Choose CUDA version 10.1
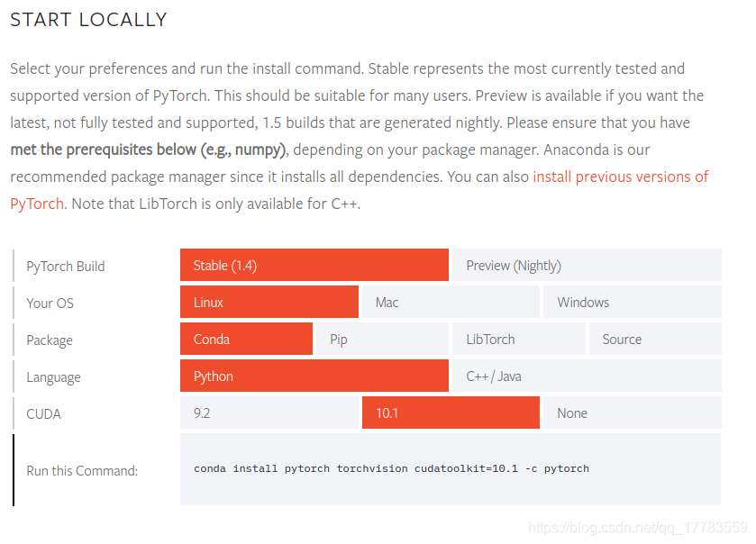 [451, 413]
